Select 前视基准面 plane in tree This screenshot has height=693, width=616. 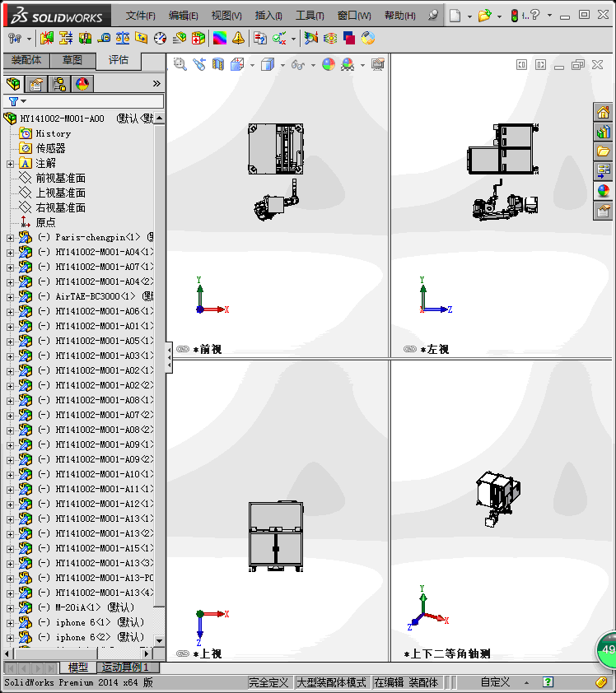point(61,178)
